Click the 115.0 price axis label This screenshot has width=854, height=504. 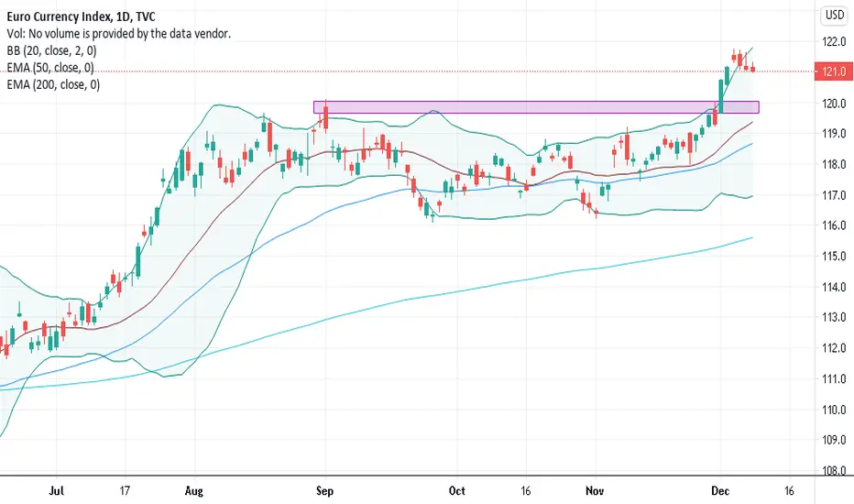(x=834, y=256)
